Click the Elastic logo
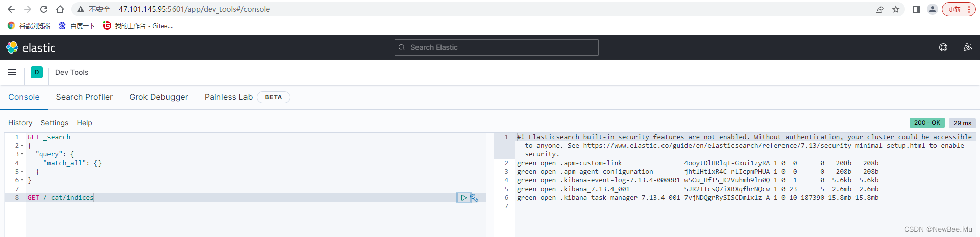Screen dimensions: 980x237 click(31, 48)
